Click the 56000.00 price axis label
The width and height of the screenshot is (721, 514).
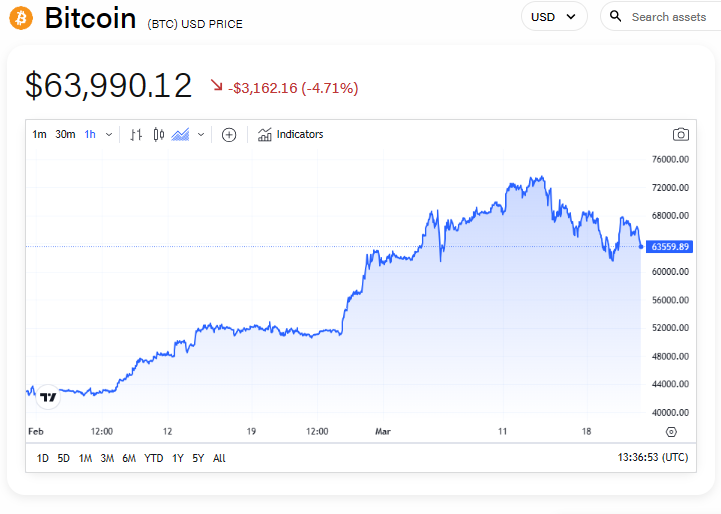pyautogui.click(x=670, y=300)
